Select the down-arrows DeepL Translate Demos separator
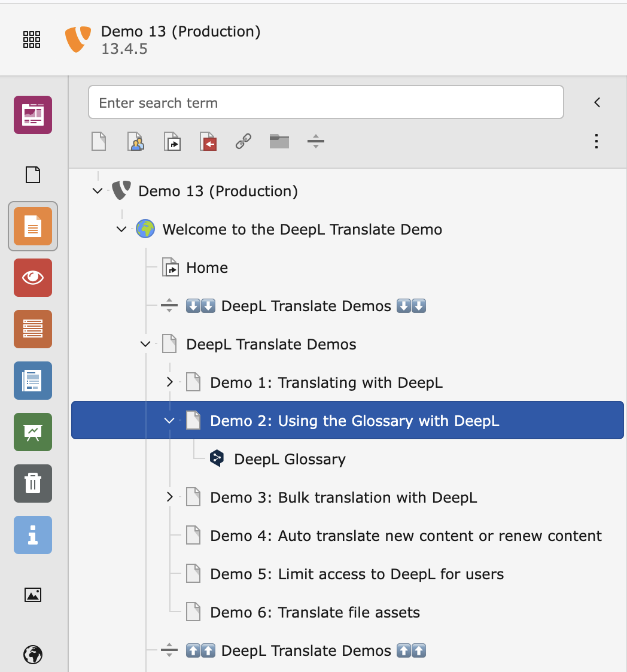 [x=306, y=306]
